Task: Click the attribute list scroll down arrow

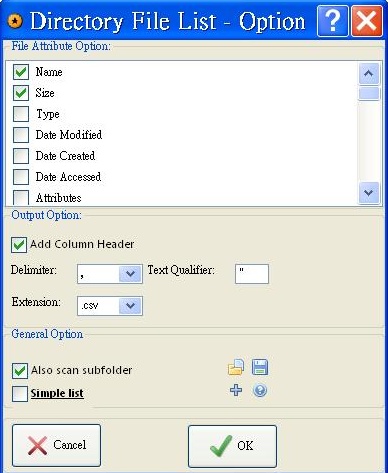Action: click(x=369, y=193)
